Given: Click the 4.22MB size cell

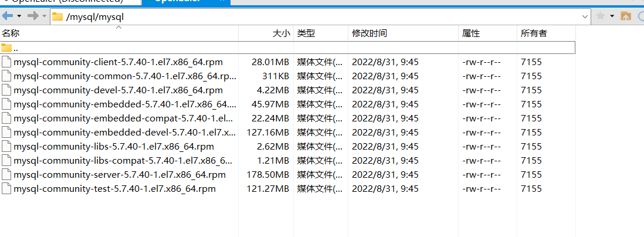Looking at the screenshot, I should 273,90.
